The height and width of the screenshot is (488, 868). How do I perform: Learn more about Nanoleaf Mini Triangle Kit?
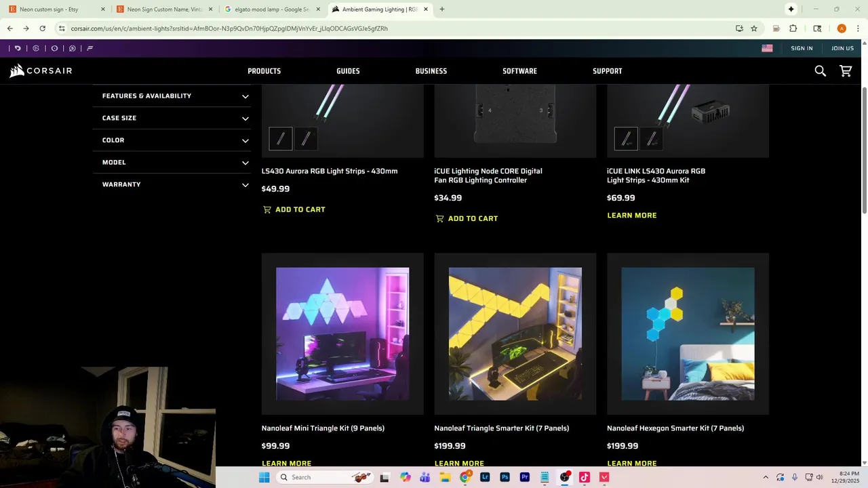click(x=287, y=463)
